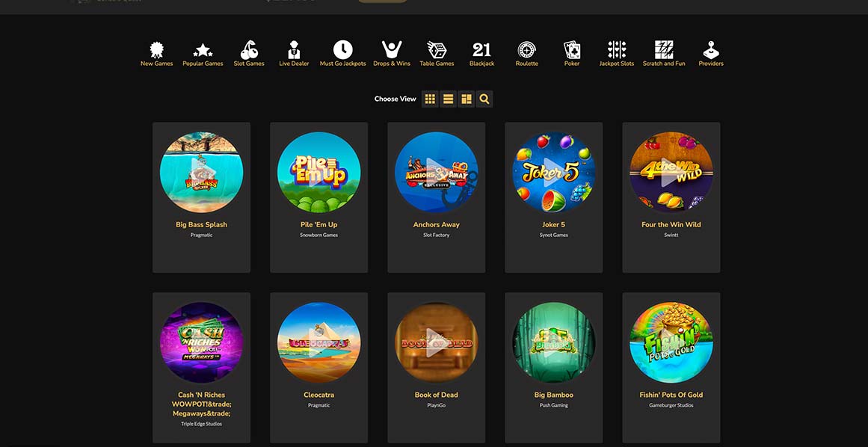
Task: Play the Book of Dead thumbnail
Action: [436, 342]
